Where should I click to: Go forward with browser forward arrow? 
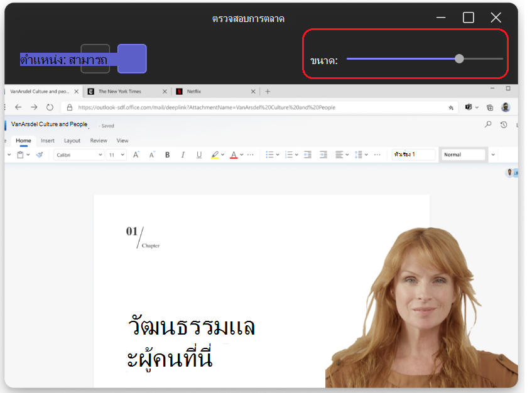pos(34,107)
